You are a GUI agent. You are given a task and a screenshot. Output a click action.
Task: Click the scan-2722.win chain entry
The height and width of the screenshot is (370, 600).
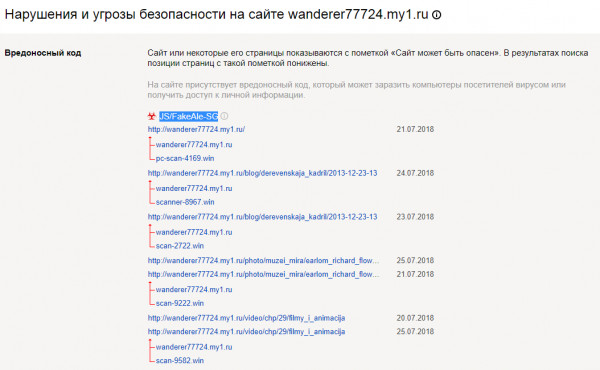click(179, 246)
